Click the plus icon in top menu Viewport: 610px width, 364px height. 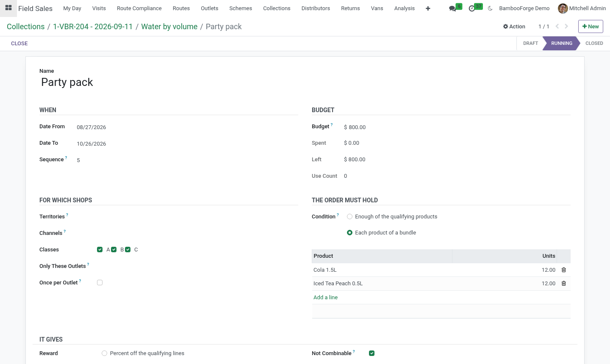tap(428, 8)
